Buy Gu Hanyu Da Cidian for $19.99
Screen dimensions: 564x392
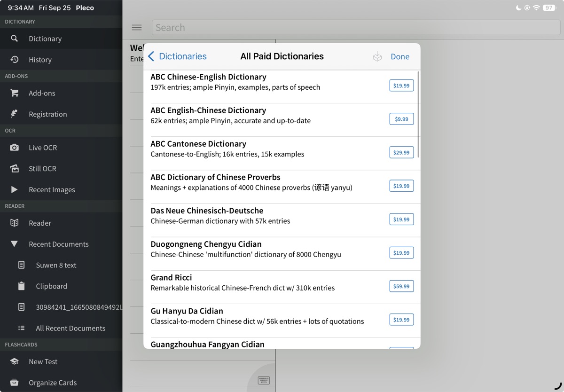pos(401,319)
